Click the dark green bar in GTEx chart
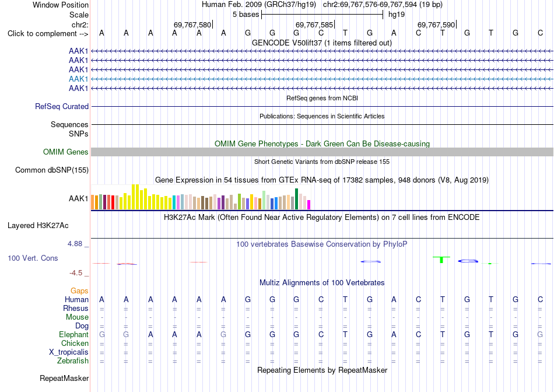 (296, 199)
